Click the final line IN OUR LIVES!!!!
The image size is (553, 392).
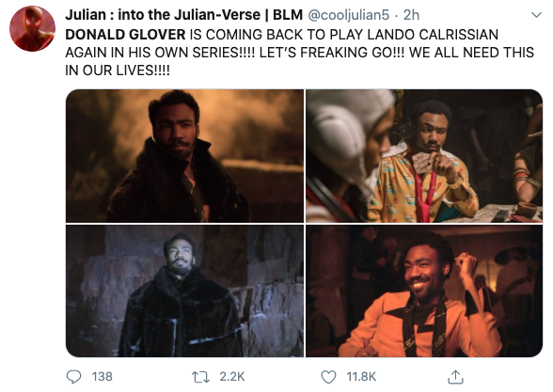(118, 71)
